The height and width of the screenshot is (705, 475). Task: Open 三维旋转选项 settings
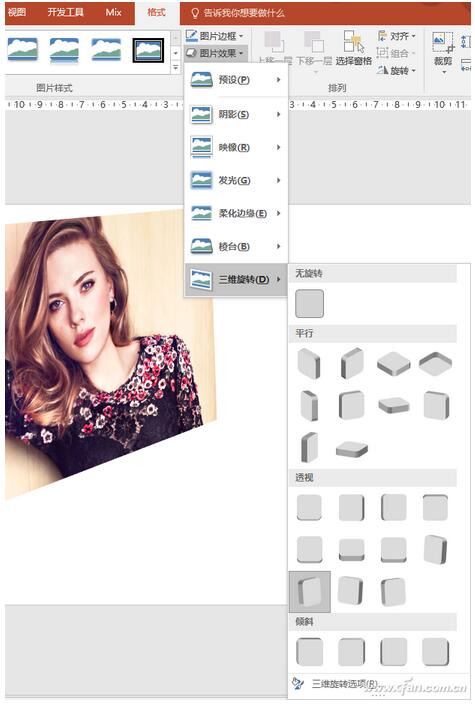coord(379,684)
